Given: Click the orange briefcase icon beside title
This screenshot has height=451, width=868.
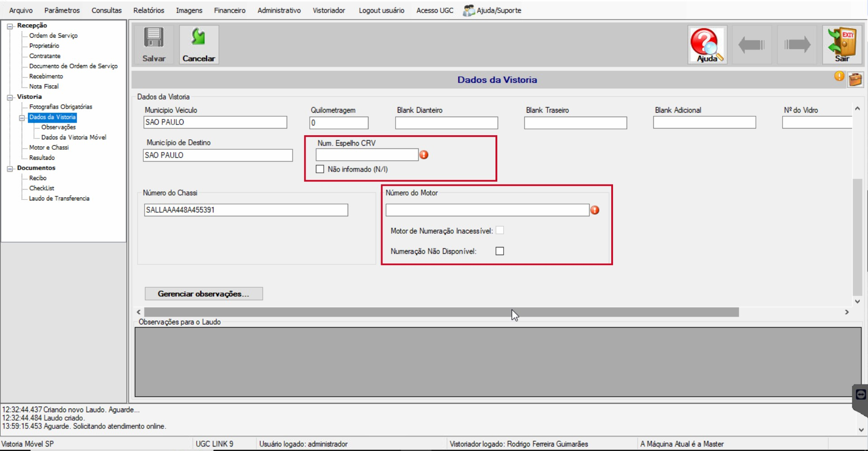Looking at the screenshot, I should click(x=855, y=80).
